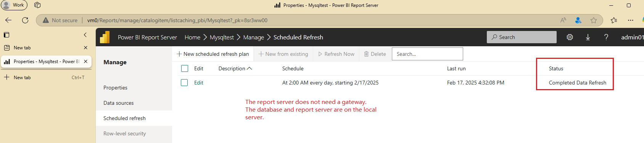This screenshot has width=644, height=143.
Task: Click the header Search box
Action: point(522,37)
